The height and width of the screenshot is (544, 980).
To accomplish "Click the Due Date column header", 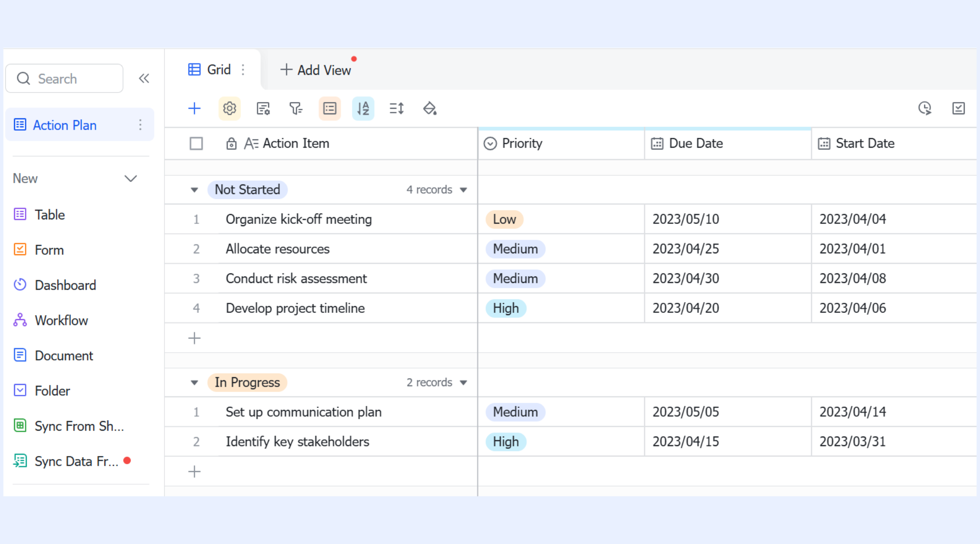I will tap(728, 143).
